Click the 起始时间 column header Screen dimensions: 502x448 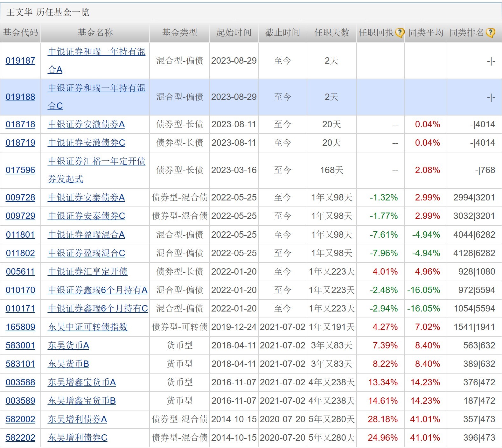pyautogui.click(x=234, y=32)
